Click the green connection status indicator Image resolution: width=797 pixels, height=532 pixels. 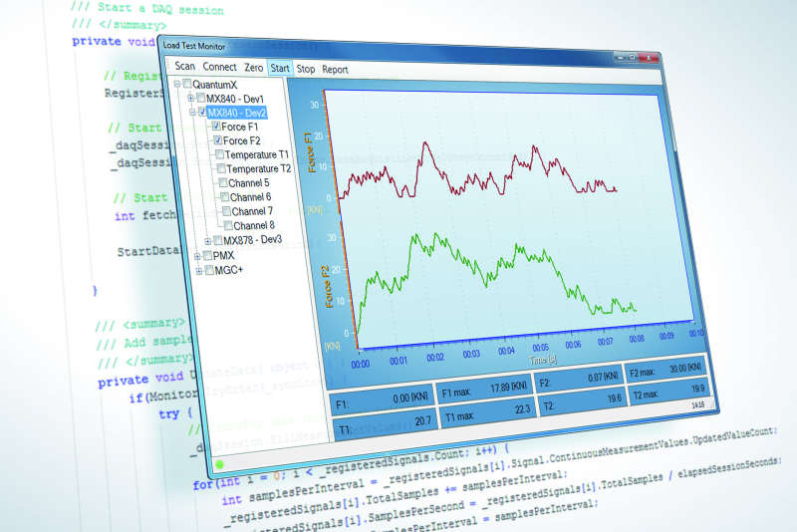coord(219,465)
